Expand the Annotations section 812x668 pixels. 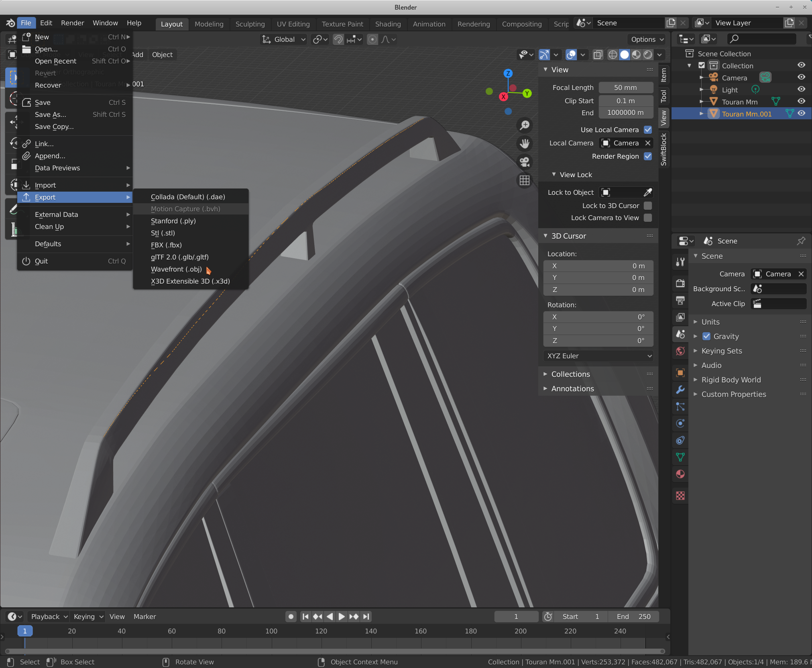(572, 388)
